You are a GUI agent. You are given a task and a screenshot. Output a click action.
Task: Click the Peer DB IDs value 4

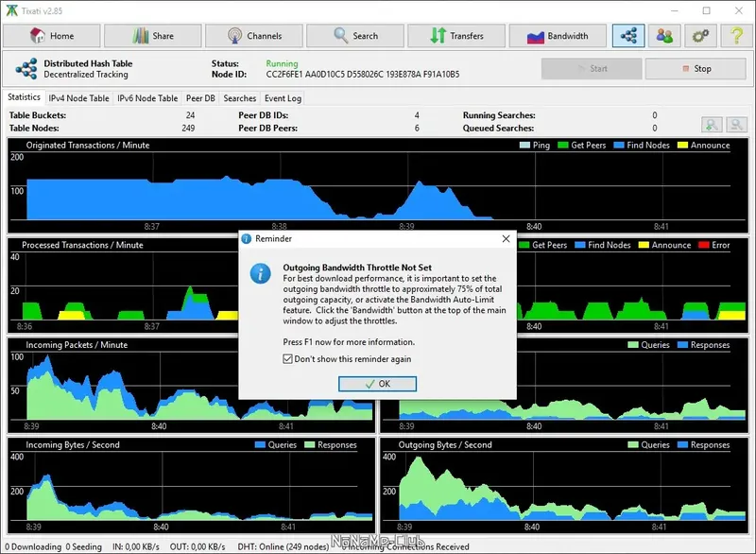click(x=417, y=114)
